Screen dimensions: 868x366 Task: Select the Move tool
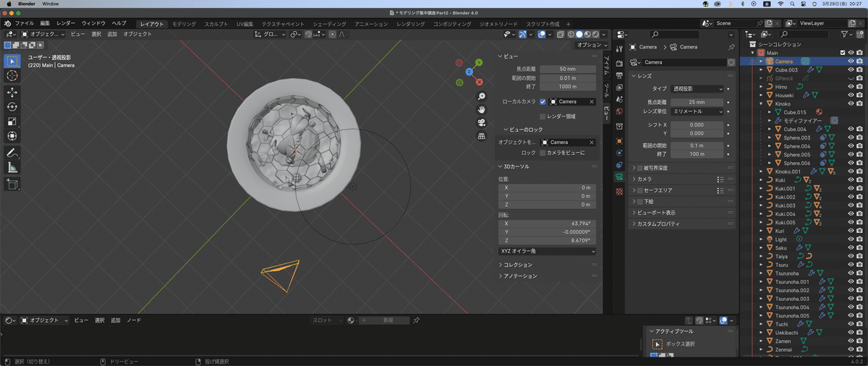[12, 92]
